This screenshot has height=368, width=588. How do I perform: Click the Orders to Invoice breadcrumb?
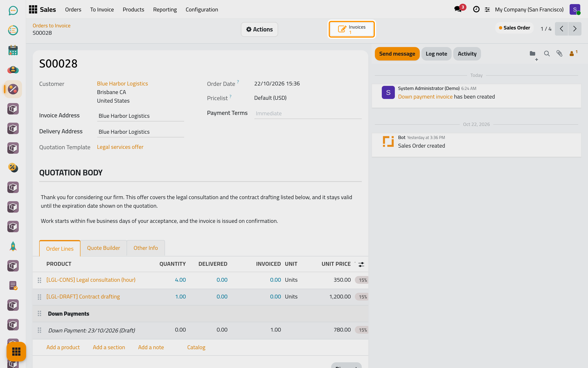point(51,26)
